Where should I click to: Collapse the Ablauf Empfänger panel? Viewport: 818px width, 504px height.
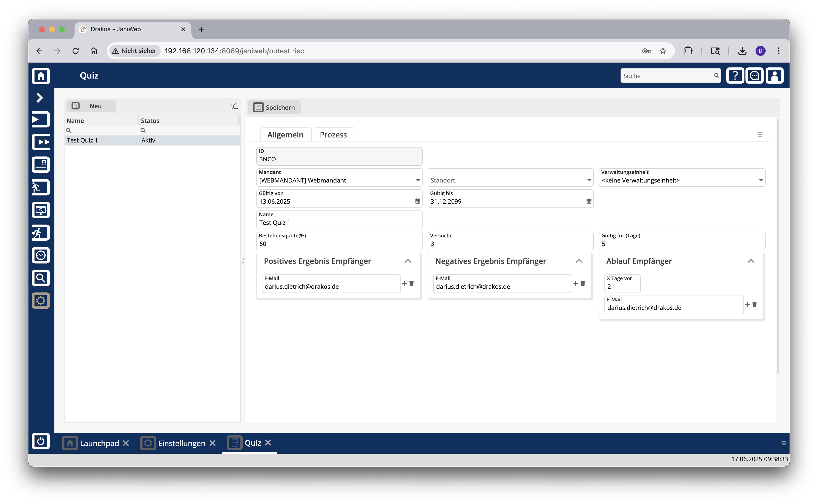(751, 261)
